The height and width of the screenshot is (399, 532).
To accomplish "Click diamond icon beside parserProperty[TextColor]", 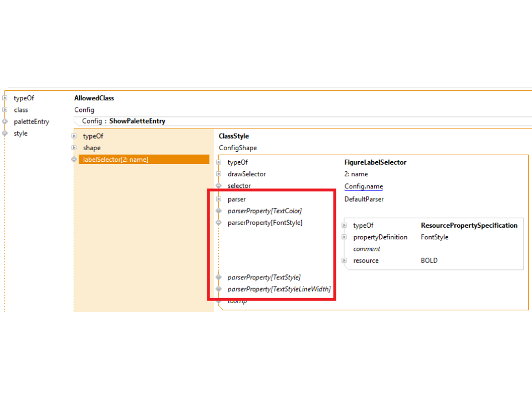I will 218,211.
